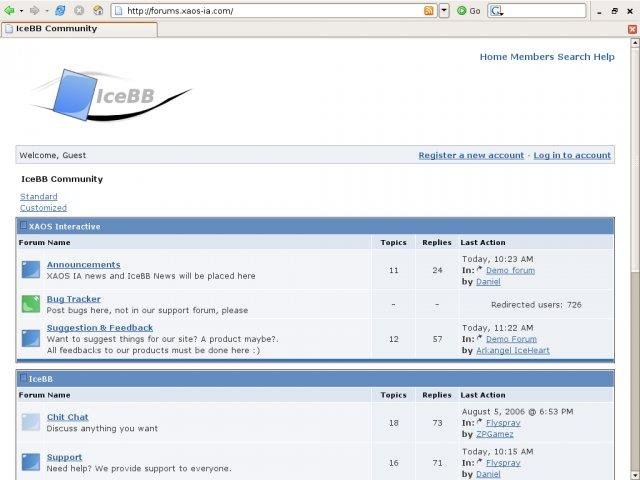Screen dimensions: 640x480
Task: Click the page icon in the address bar
Action: (x=118, y=11)
